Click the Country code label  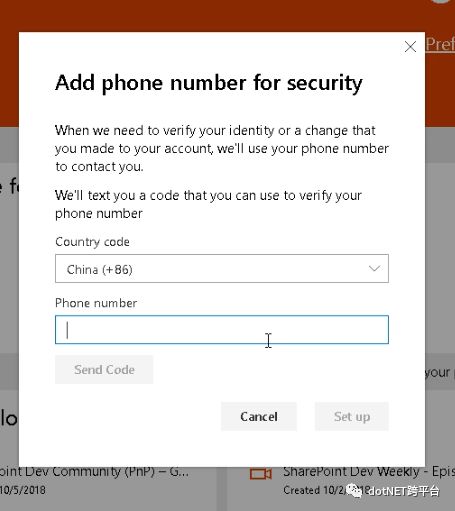point(92,242)
